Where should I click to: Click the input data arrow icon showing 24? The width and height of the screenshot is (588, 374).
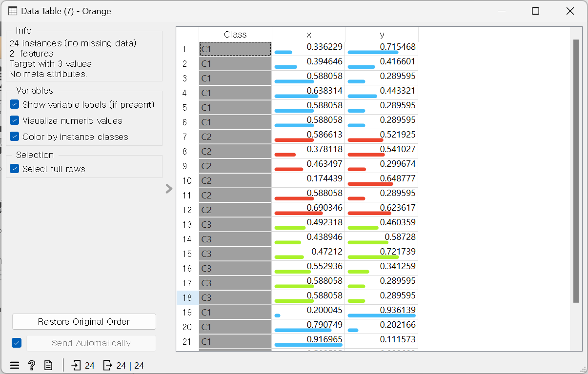pos(76,365)
